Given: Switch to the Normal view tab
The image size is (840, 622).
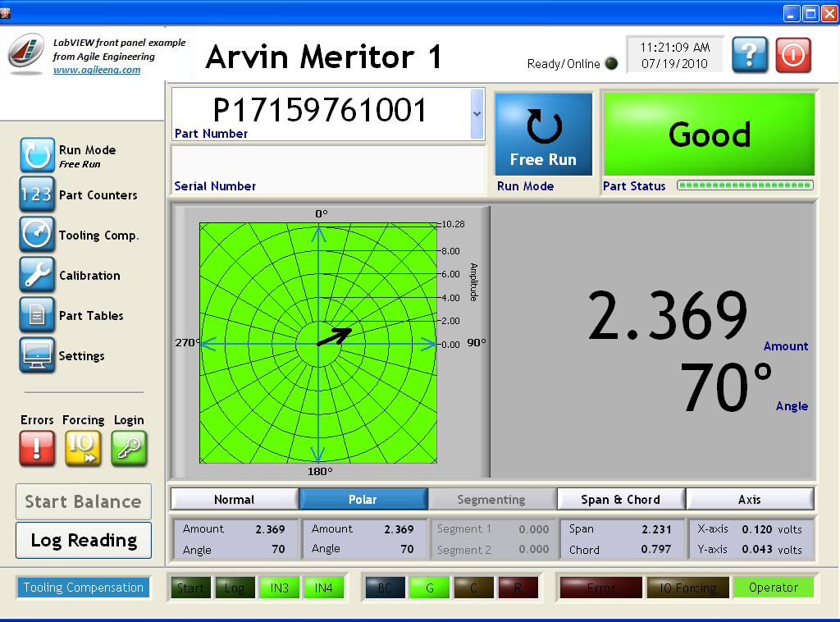Looking at the screenshot, I should pos(234,499).
